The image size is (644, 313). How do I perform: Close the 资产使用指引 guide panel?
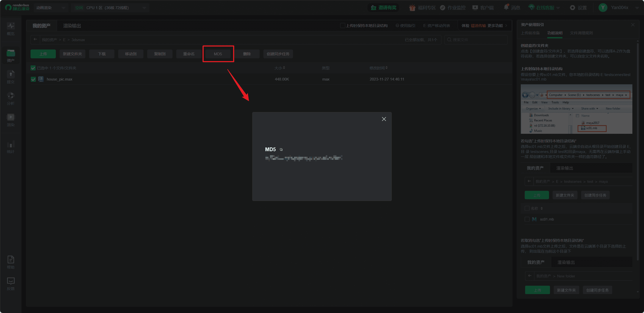[x=633, y=24]
